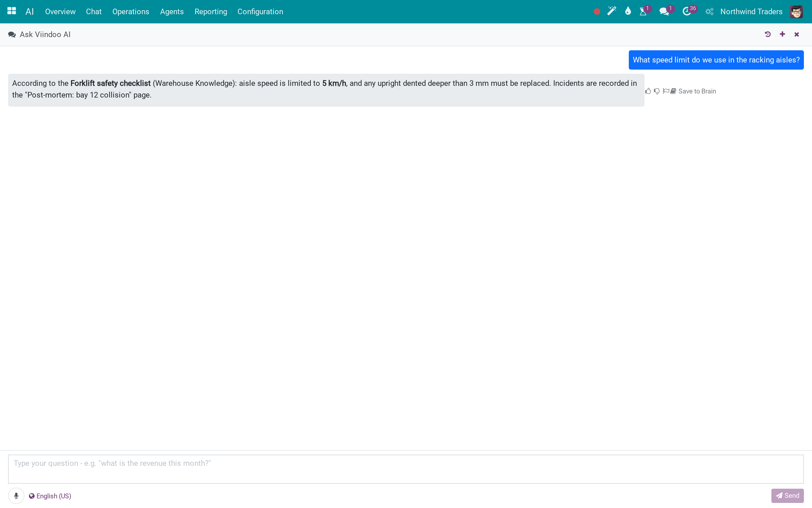The height and width of the screenshot is (508, 812).
Task: Open the gears debug settings icon
Action: tap(709, 11)
